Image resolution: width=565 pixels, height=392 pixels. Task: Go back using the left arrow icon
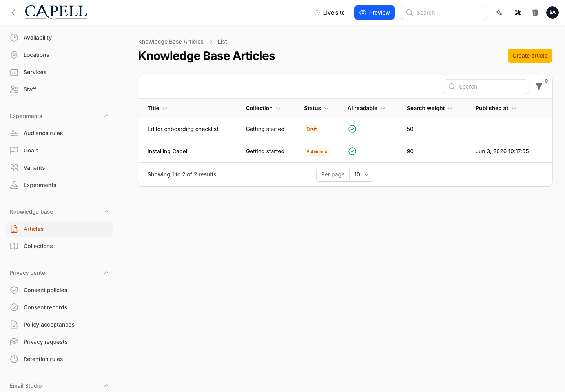coord(13,13)
